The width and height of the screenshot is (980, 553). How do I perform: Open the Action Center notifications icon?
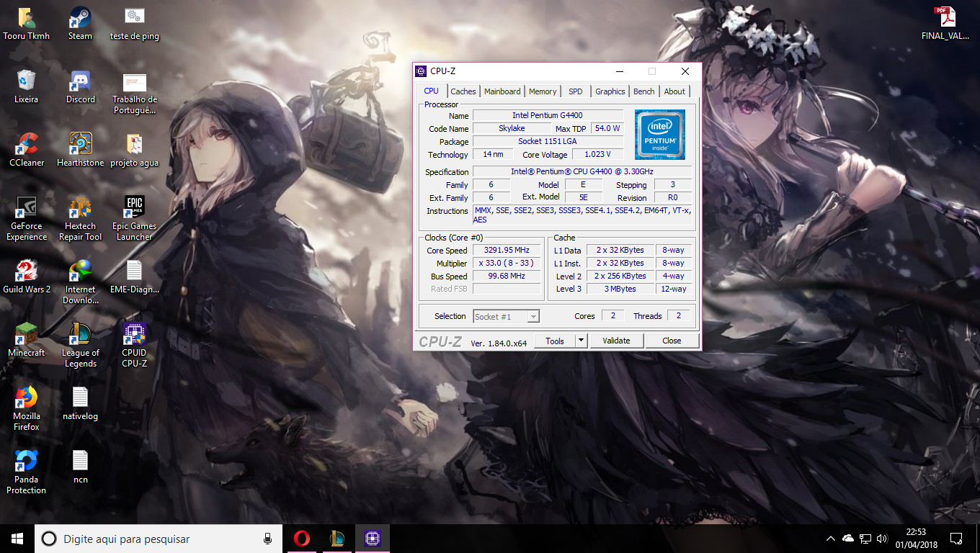[956, 539]
